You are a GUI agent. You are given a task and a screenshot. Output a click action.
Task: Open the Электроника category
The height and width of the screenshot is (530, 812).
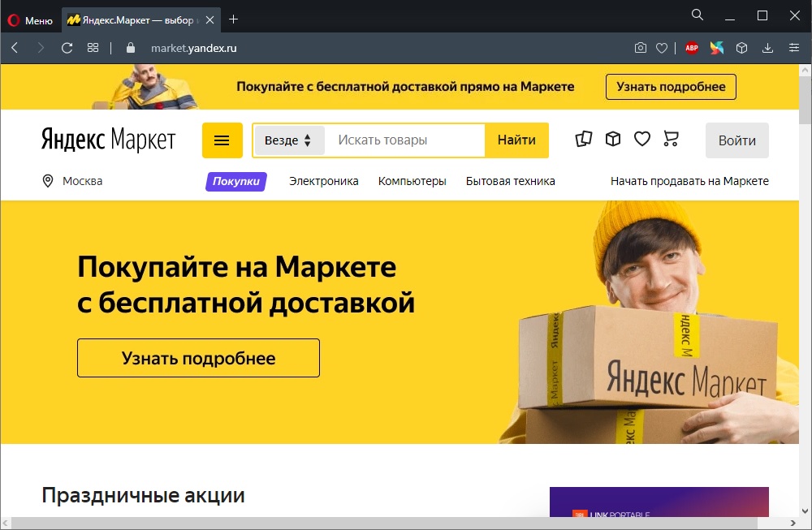pyautogui.click(x=324, y=181)
